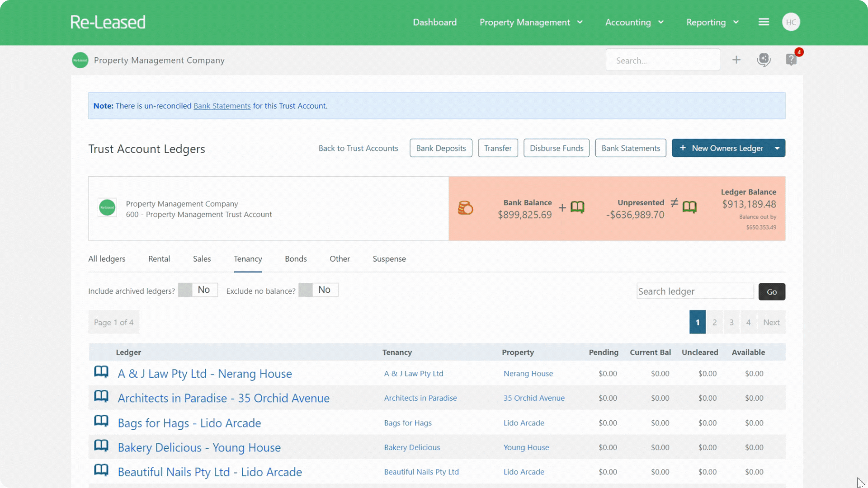Click the coins icon next to Bank Balance
The height and width of the screenshot is (488, 868).
coord(466,208)
